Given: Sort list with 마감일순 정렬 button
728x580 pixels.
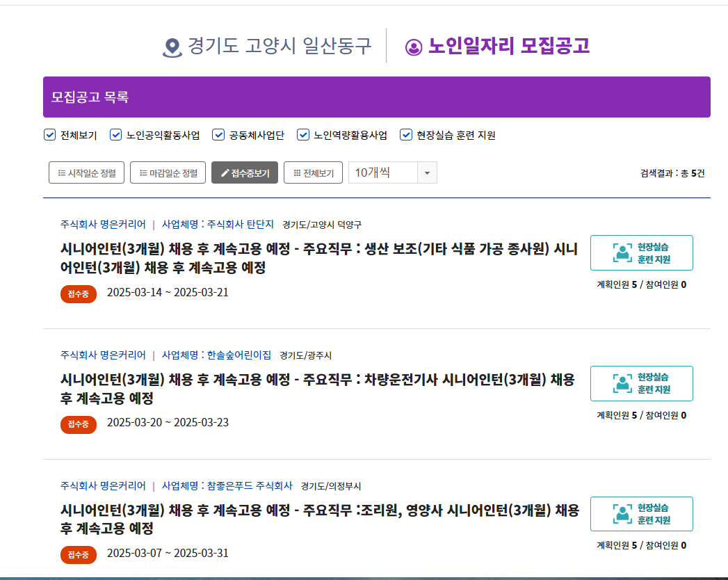Looking at the screenshot, I should click(168, 172).
